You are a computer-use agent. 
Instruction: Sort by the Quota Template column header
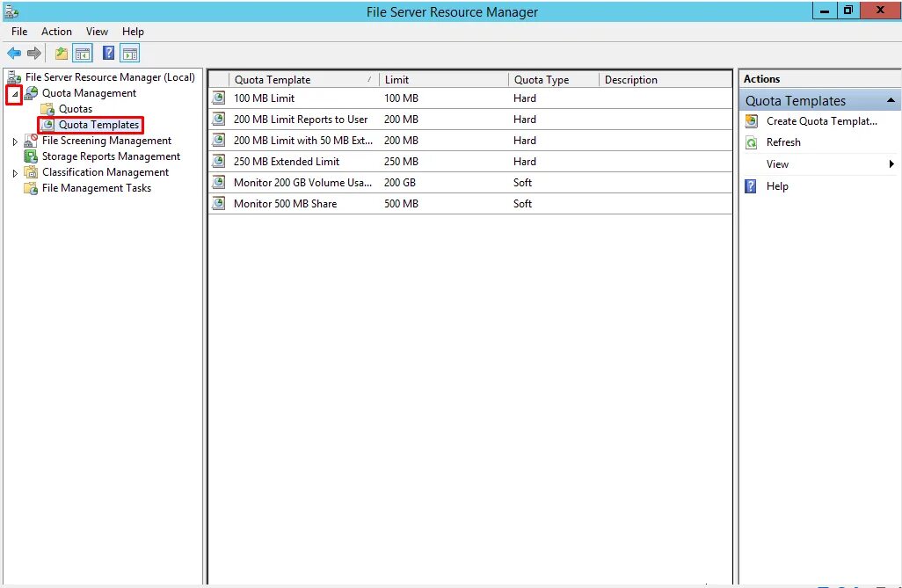click(x=303, y=79)
